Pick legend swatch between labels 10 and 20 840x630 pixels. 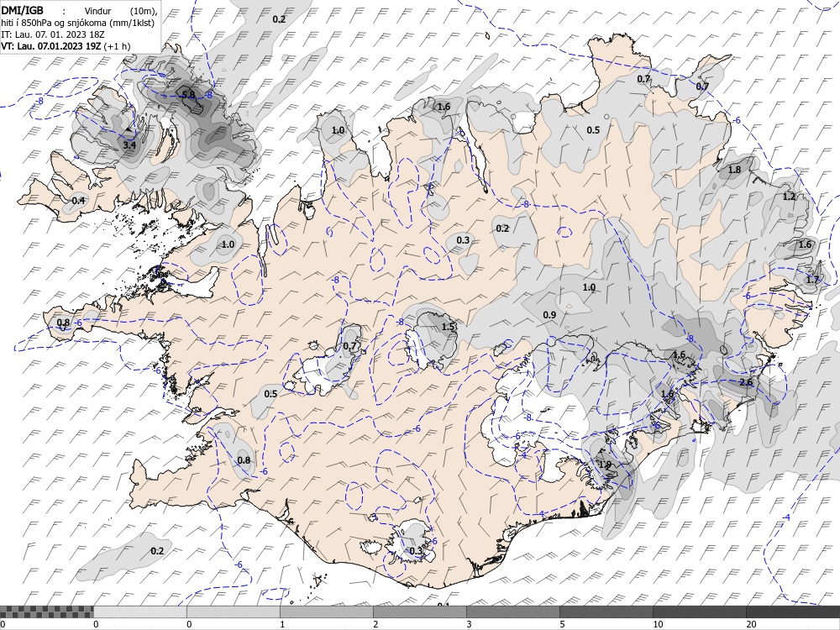[699, 612]
